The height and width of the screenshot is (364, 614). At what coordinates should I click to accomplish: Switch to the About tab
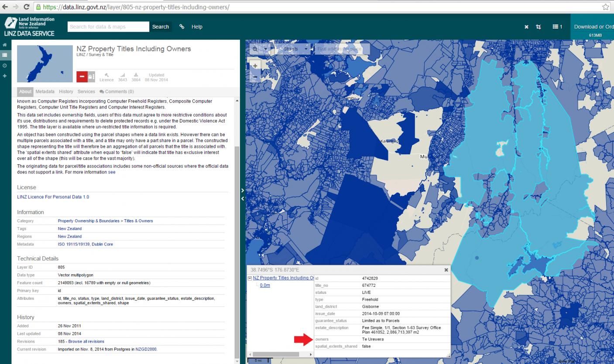coord(25,92)
